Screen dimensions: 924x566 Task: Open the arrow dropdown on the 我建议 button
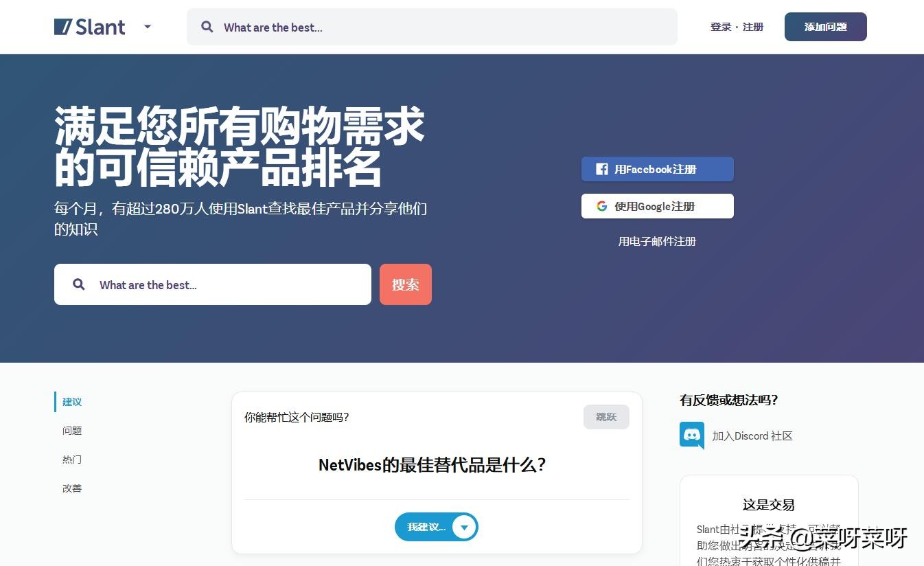464,527
